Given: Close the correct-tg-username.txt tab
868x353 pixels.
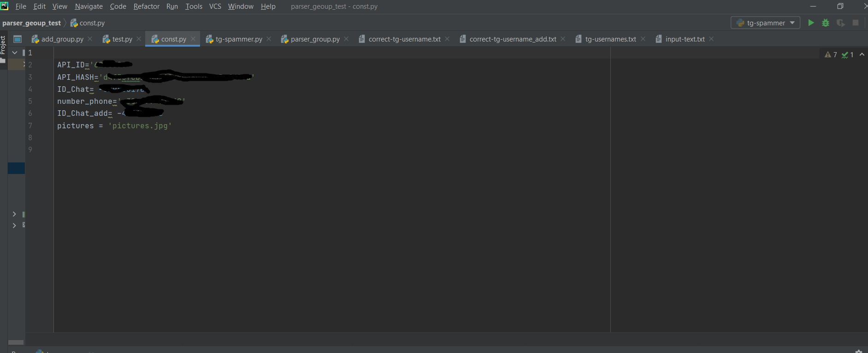Looking at the screenshot, I should click(447, 39).
